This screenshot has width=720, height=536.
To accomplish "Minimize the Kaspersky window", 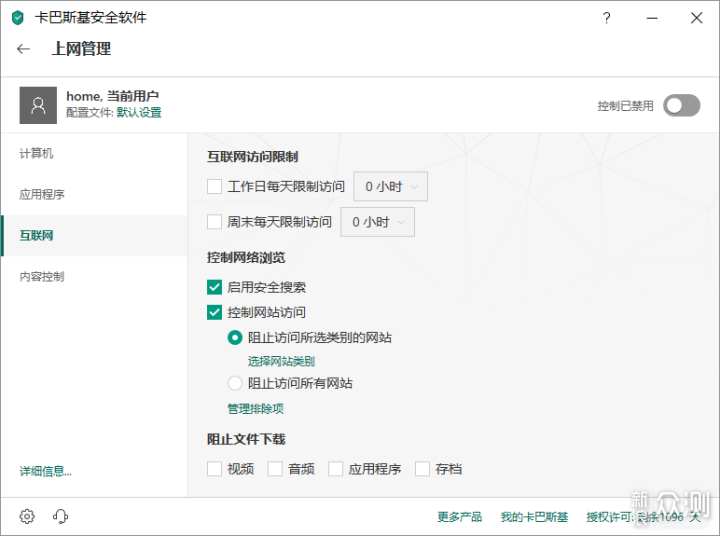I will coord(652,18).
